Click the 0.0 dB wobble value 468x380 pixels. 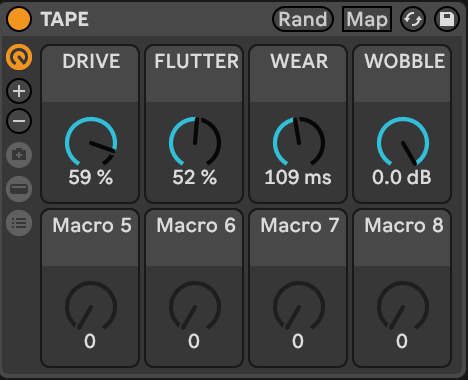(402, 177)
